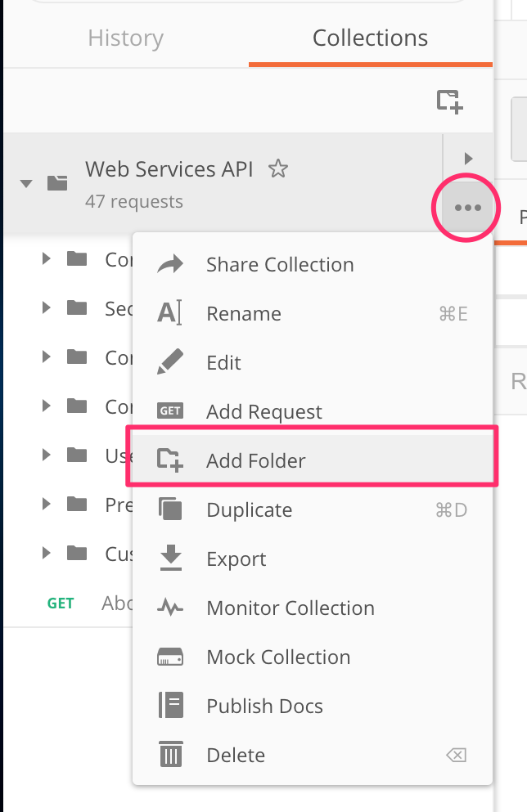
Task: Choose Add Folder from the menu
Action: [x=255, y=460]
